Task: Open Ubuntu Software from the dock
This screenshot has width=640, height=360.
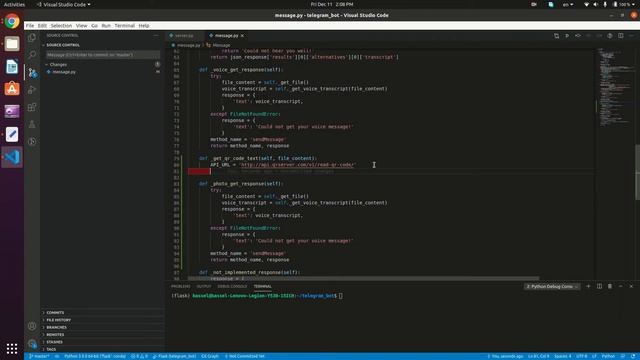Action: point(12,89)
